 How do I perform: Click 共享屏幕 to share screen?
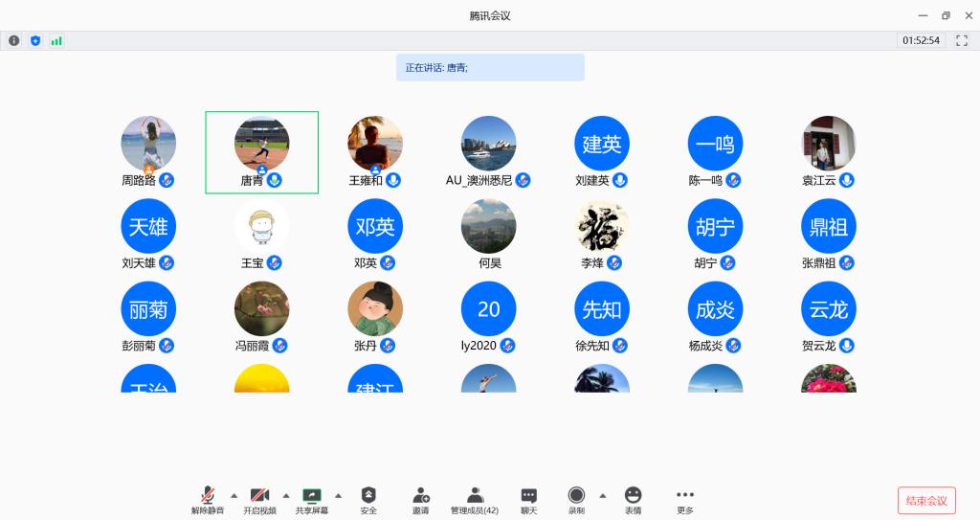(x=312, y=496)
